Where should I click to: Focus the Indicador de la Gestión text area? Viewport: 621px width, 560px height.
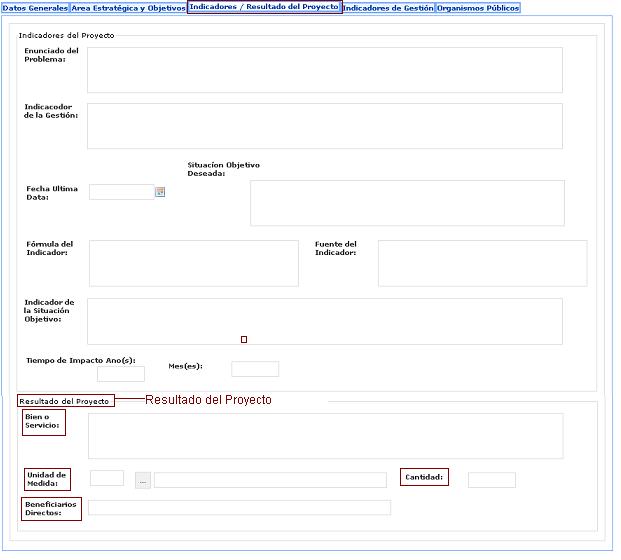click(324, 126)
